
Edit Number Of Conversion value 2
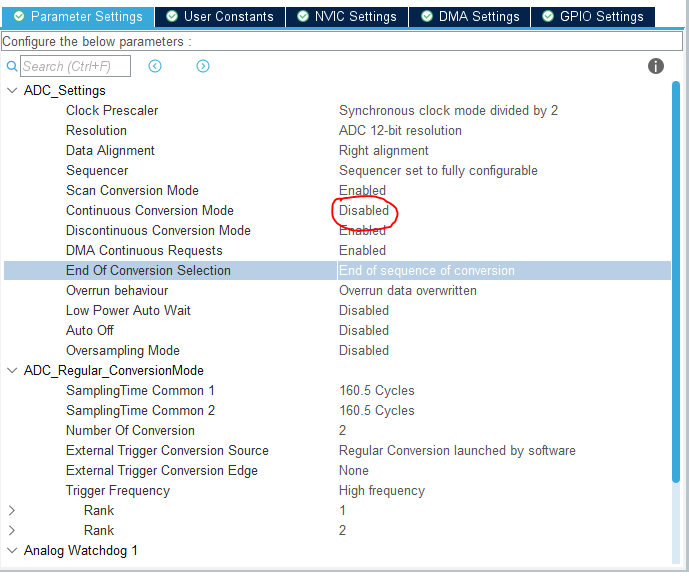(x=342, y=431)
